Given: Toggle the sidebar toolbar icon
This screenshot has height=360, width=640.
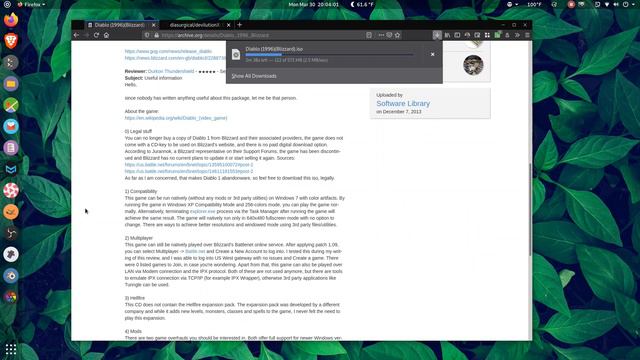Looking at the screenshot, I should pyautogui.click(x=457, y=35).
